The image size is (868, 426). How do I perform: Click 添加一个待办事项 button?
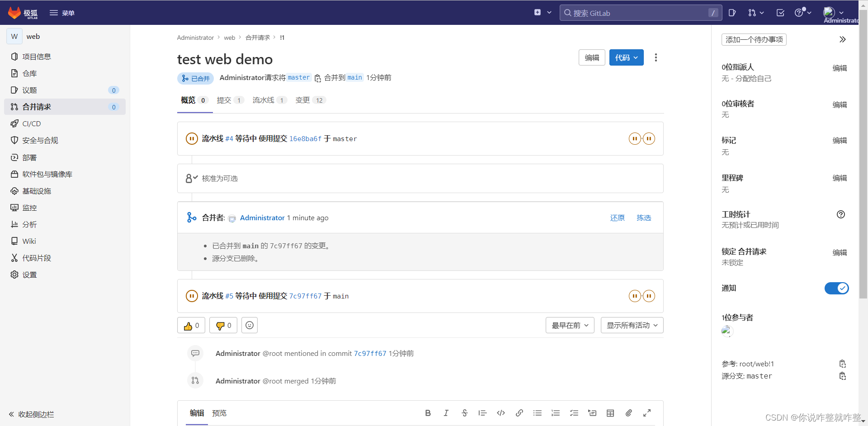(x=754, y=40)
